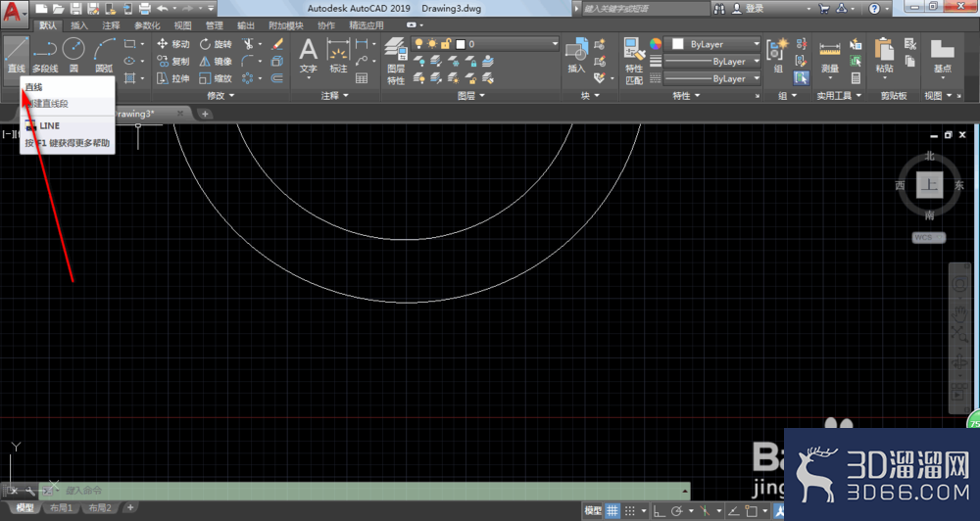980x521 pixels.
Task: Toggle polar tracking in status bar
Action: coord(676,510)
